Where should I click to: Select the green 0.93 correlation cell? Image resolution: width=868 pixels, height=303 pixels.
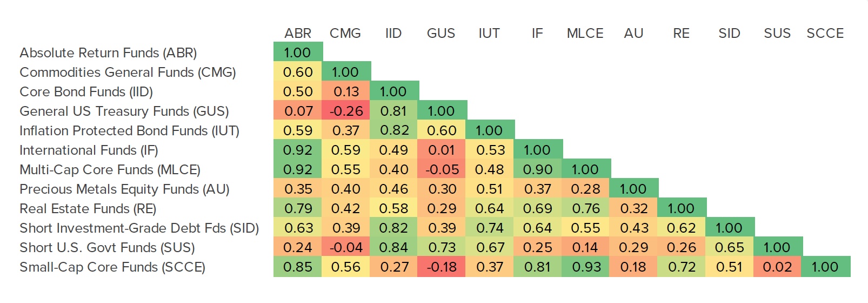click(x=586, y=267)
